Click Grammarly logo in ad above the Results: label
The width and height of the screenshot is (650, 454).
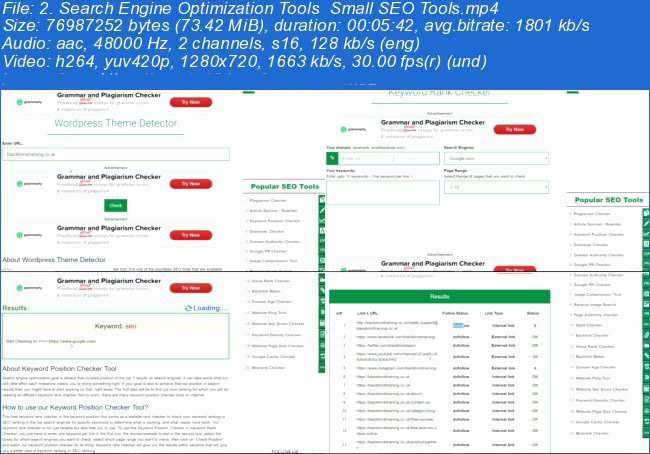click(x=29, y=288)
